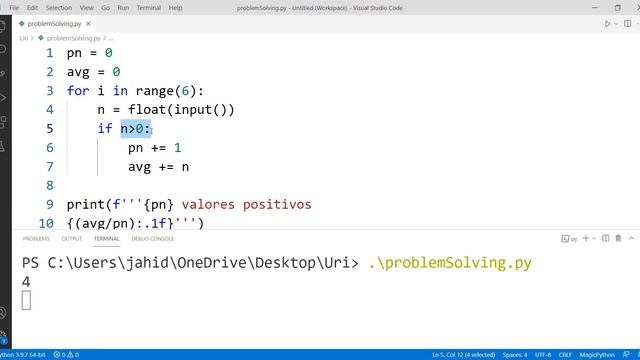Minimize the VS Code window
The image size is (640, 360).
point(595,8)
